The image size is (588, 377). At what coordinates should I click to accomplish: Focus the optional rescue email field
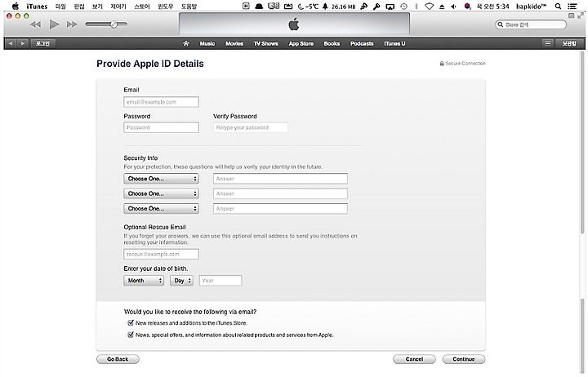click(161, 254)
